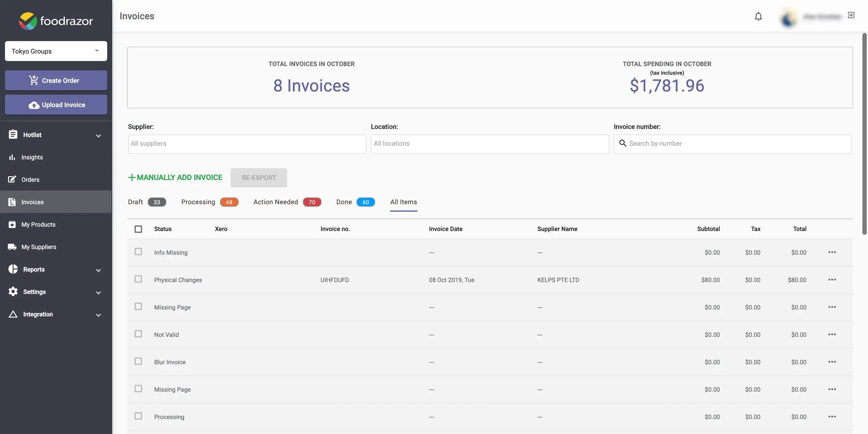
Task: Open more options for Blur Invoice row
Action: (x=832, y=361)
